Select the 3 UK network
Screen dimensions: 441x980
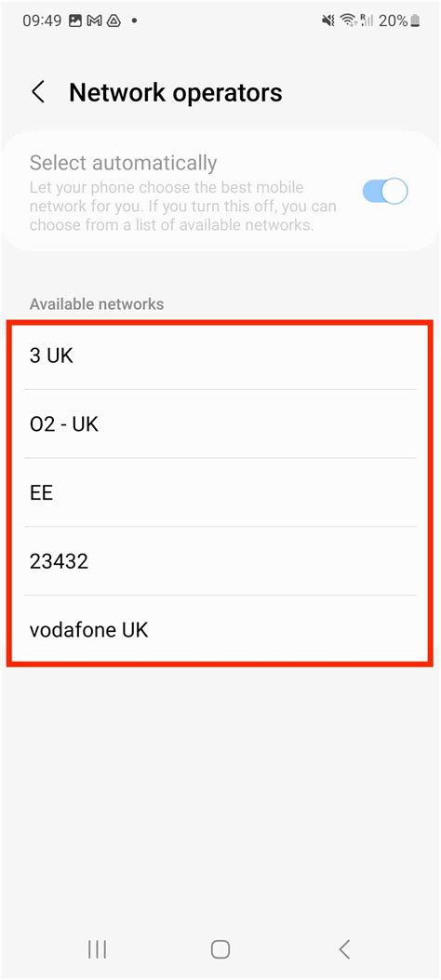coord(220,356)
